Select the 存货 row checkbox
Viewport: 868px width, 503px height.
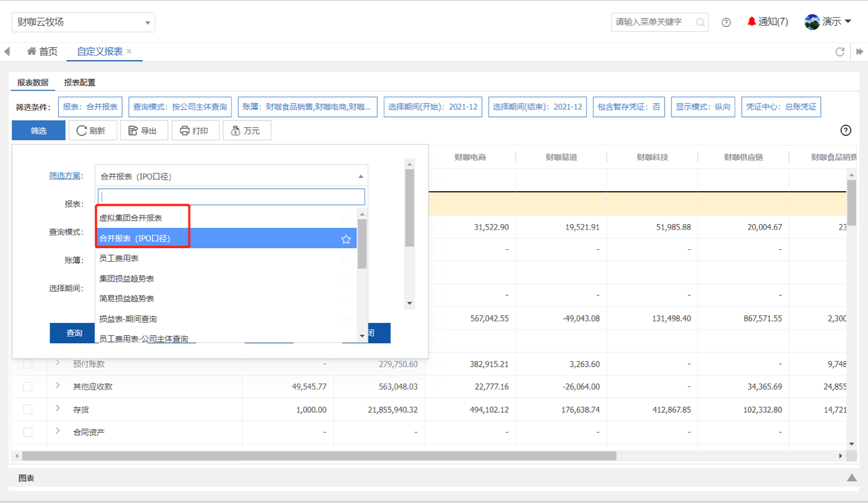click(x=28, y=410)
